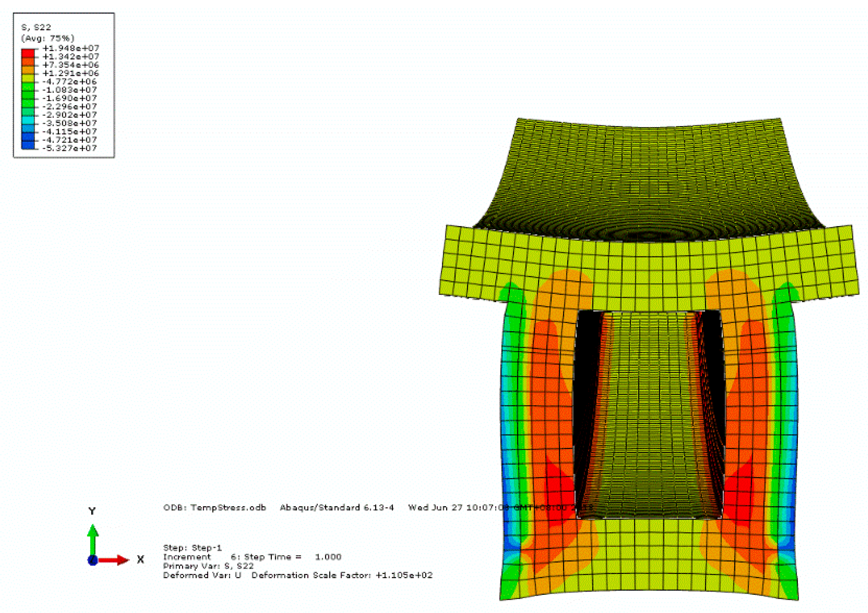Click the red swatch at legend top

coord(28,53)
